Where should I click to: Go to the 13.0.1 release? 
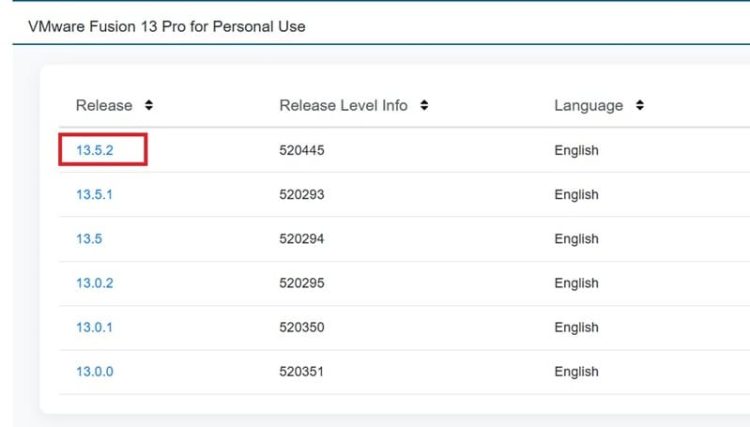95,327
